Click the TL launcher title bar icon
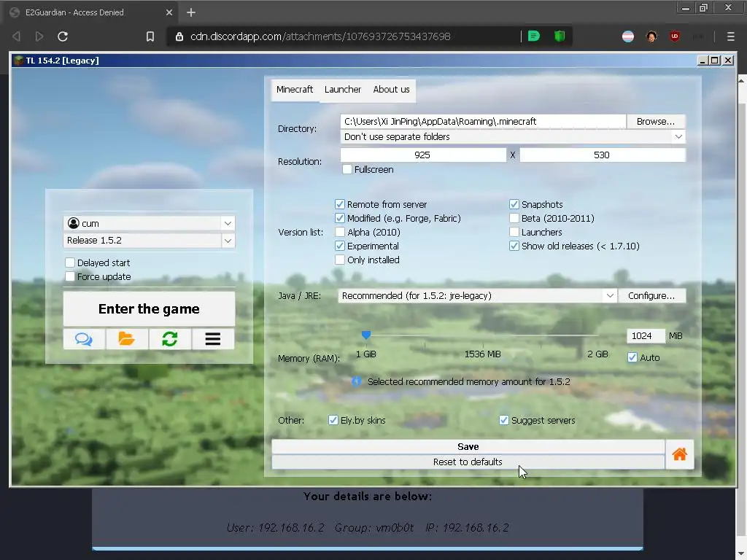747x560 pixels. pos(18,61)
